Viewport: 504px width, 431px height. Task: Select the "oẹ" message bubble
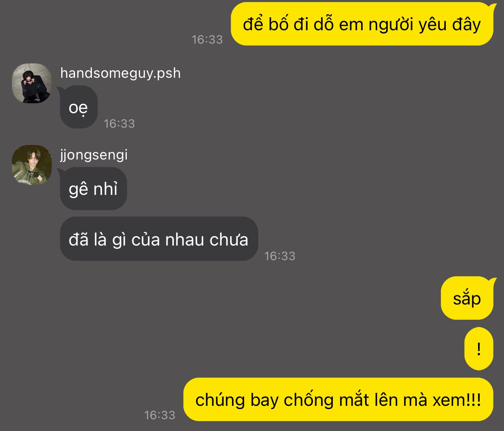79,107
